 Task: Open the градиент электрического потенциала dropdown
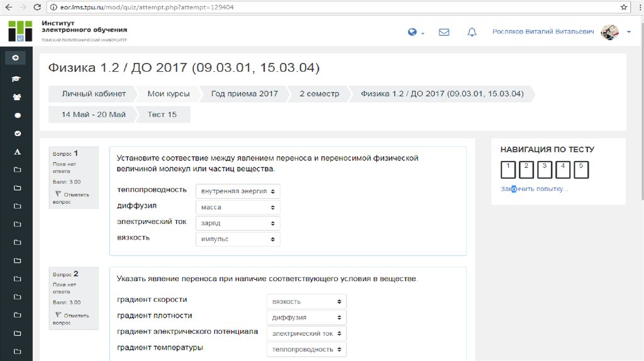[x=306, y=333]
